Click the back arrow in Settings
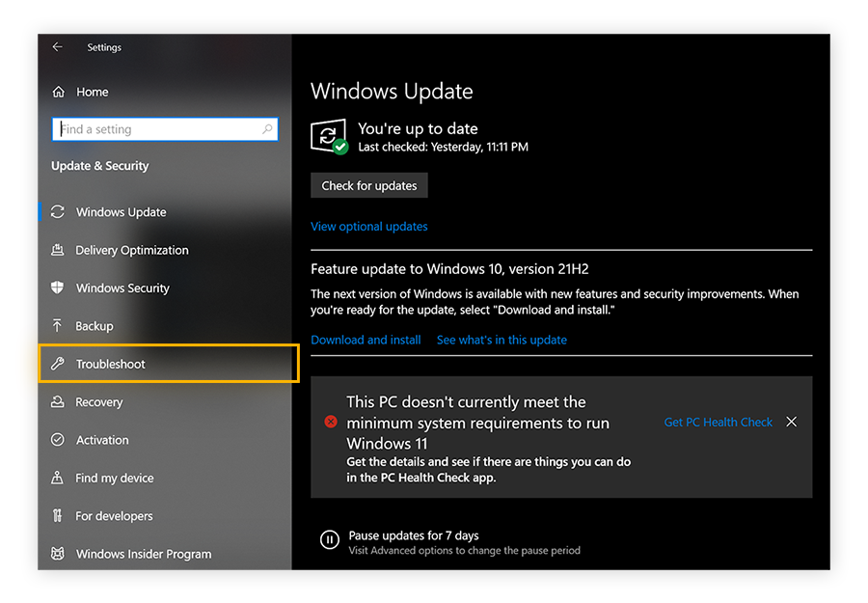The image size is (868, 603). click(x=57, y=46)
